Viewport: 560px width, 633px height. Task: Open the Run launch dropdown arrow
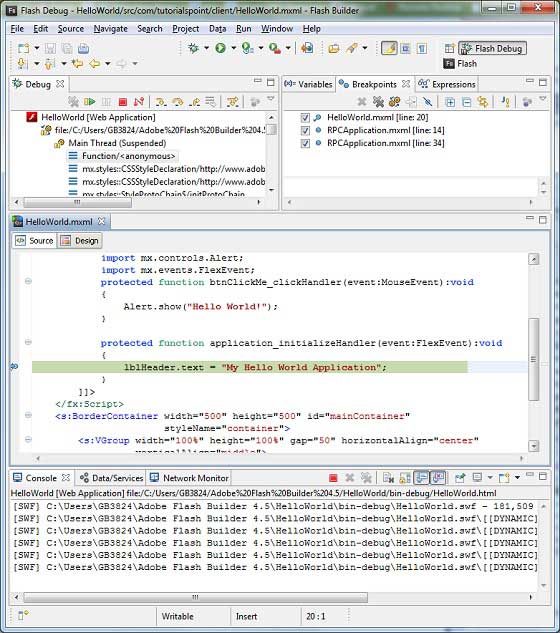(233, 48)
